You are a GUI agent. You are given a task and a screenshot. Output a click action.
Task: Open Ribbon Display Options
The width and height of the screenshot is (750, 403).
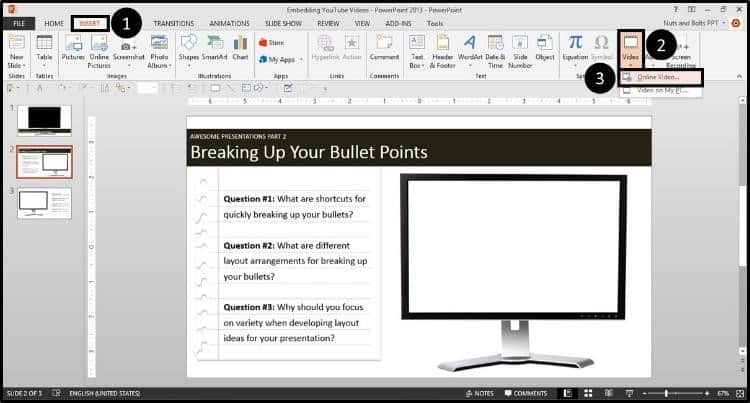(692, 9)
